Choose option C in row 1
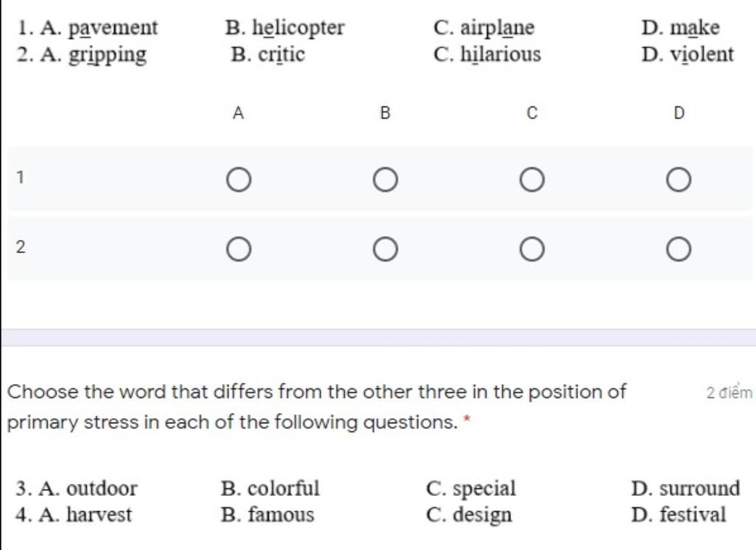 pyautogui.click(x=532, y=180)
